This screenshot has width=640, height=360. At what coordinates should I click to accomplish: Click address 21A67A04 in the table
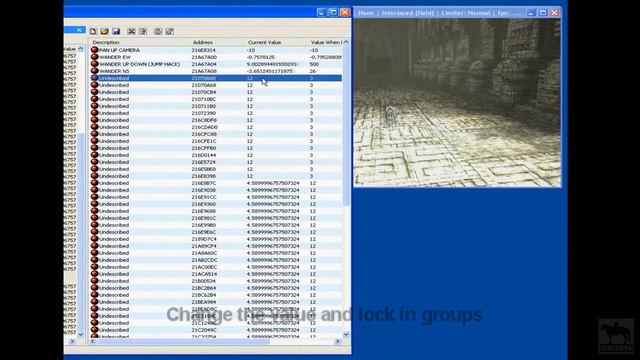tap(204, 64)
